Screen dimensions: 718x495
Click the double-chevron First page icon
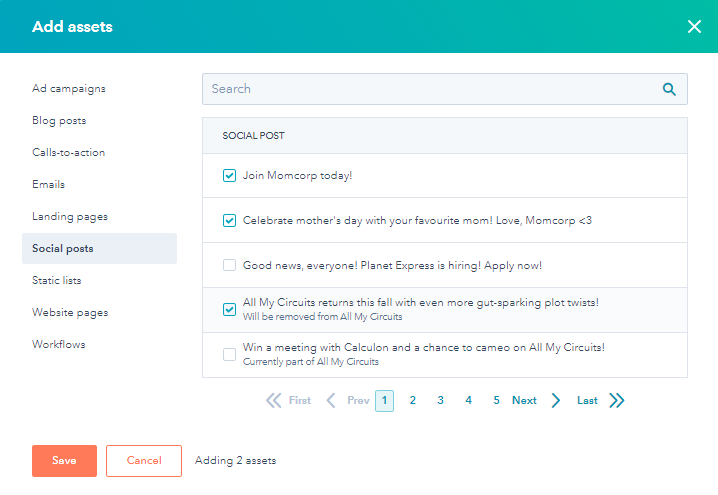273,400
